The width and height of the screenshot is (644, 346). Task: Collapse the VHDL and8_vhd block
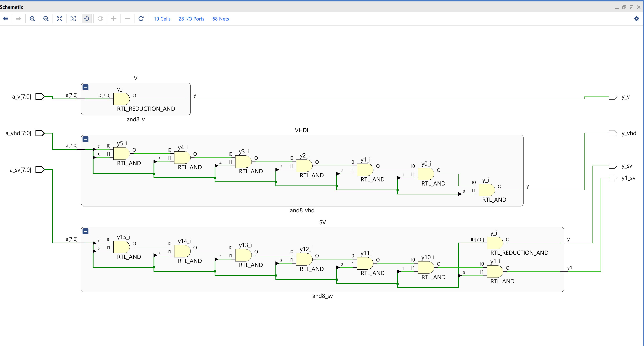point(86,139)
